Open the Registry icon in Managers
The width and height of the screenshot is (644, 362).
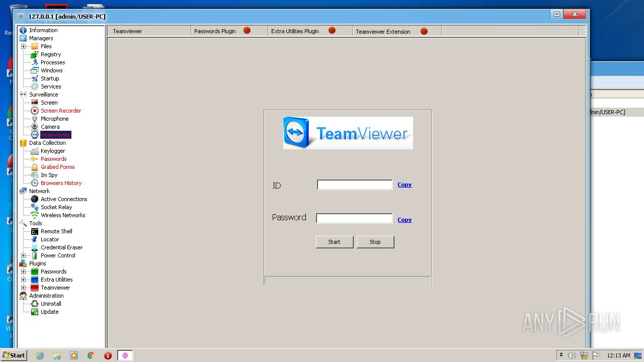coord(35,54)
